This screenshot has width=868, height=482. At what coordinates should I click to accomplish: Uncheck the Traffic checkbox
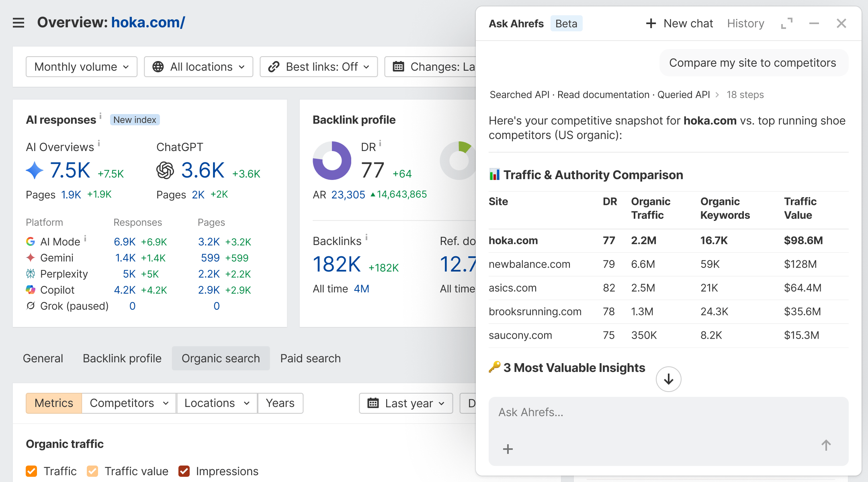(31, 471)
